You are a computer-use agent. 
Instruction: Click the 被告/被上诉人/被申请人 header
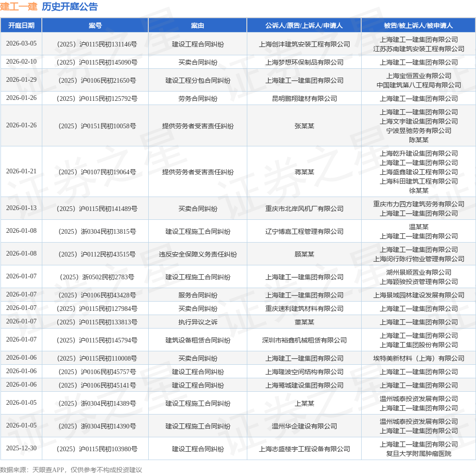click(418, 26)
